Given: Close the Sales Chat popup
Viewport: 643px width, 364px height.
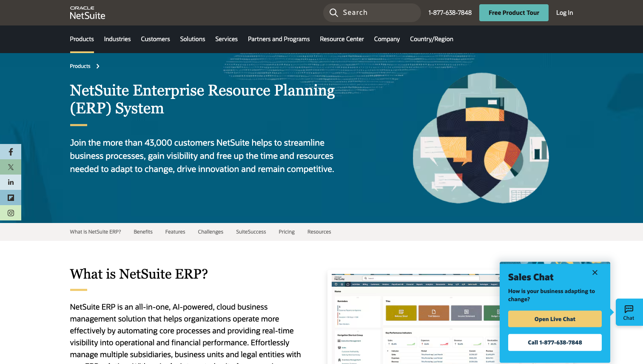Looking at the screenshot, I should click(x=595, y=272).
